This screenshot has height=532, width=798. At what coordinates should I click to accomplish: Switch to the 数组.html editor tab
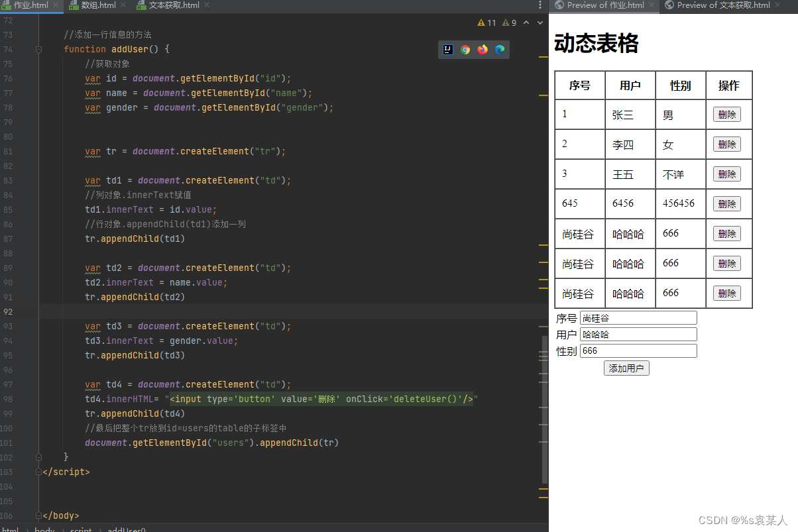[x=98, y=5]
